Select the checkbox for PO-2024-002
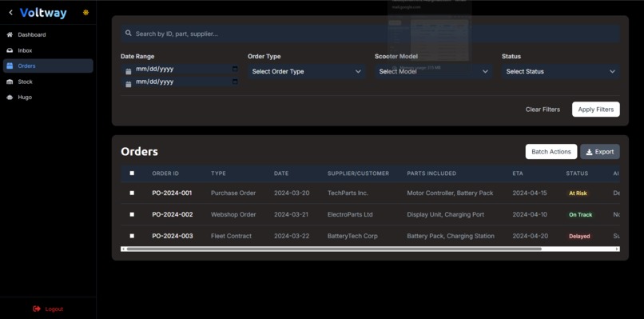Screen dimensions: 644x319 [x=132, y=214]
